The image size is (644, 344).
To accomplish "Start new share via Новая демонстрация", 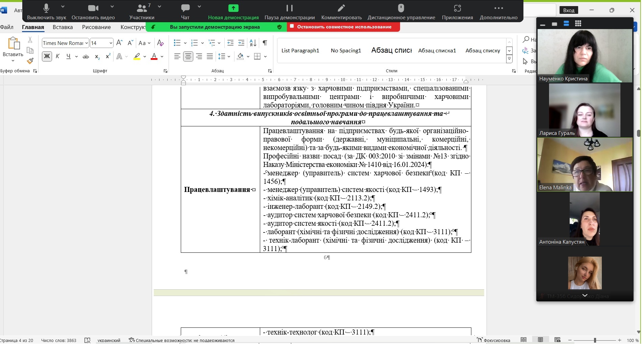I will tap(233, 11).
